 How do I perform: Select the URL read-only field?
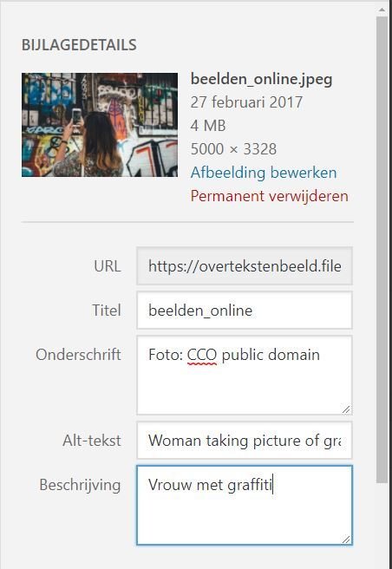tap(245, 266)
